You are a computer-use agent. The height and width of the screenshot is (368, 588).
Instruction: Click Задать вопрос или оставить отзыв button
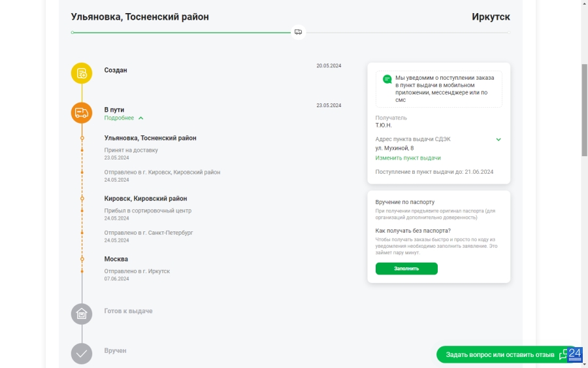pos(506,354)
